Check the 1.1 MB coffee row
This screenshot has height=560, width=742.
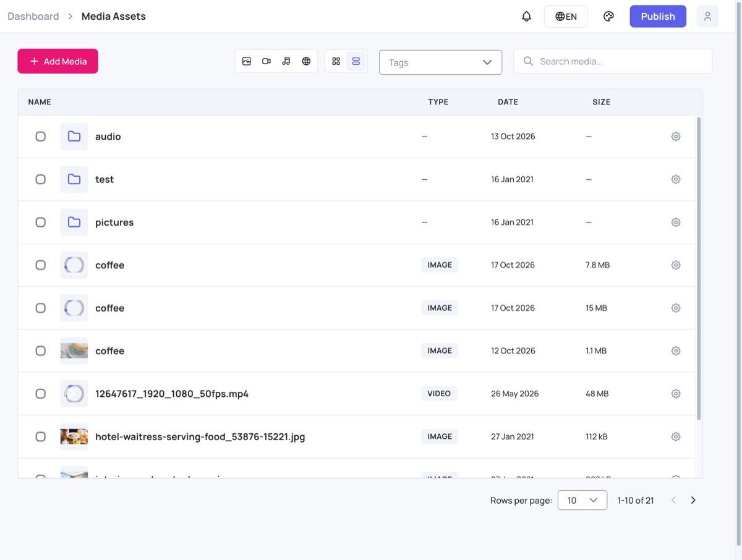tap(40, 351)
